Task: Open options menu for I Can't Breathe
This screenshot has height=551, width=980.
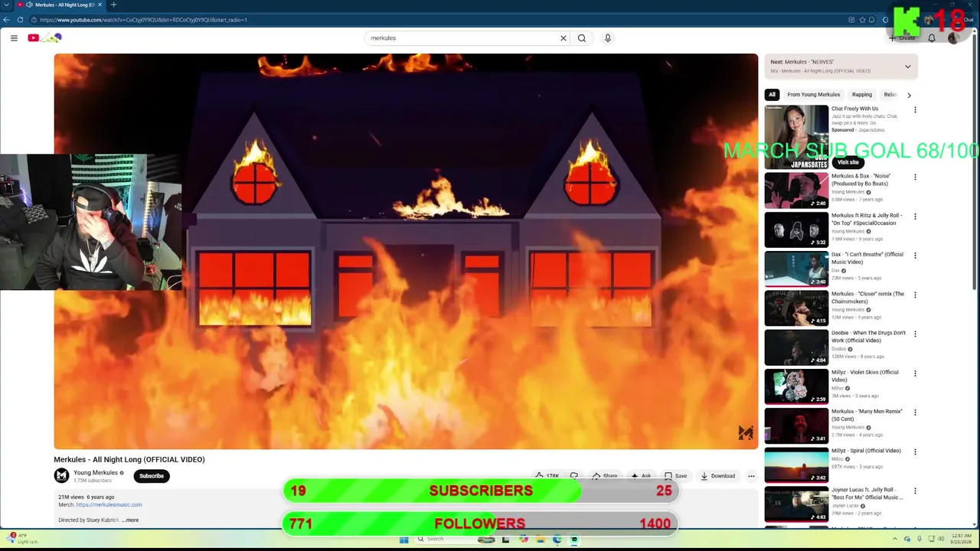Action: (x=915, y=256)
